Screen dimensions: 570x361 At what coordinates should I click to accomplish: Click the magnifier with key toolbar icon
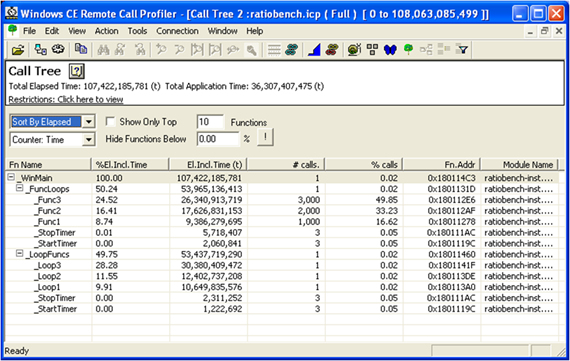pos(251,50)
